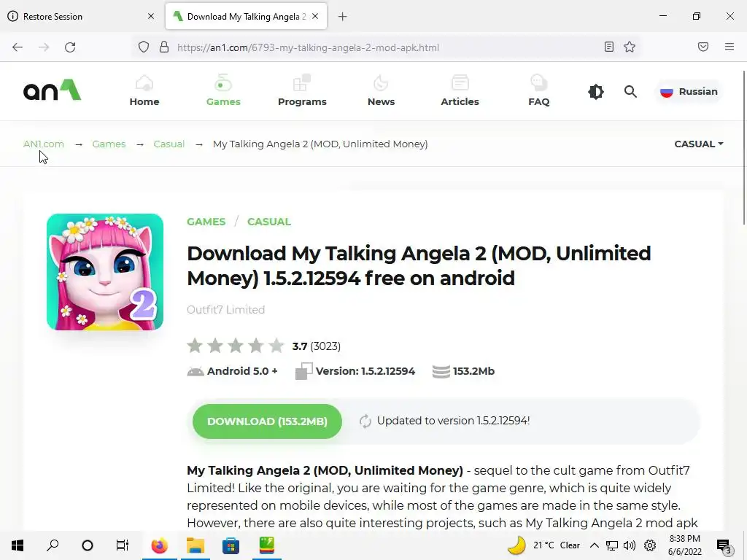This screenshot has width=747, height=560.
Task: Open Microsoft Store from the taskbar
Action: [231, 545]
